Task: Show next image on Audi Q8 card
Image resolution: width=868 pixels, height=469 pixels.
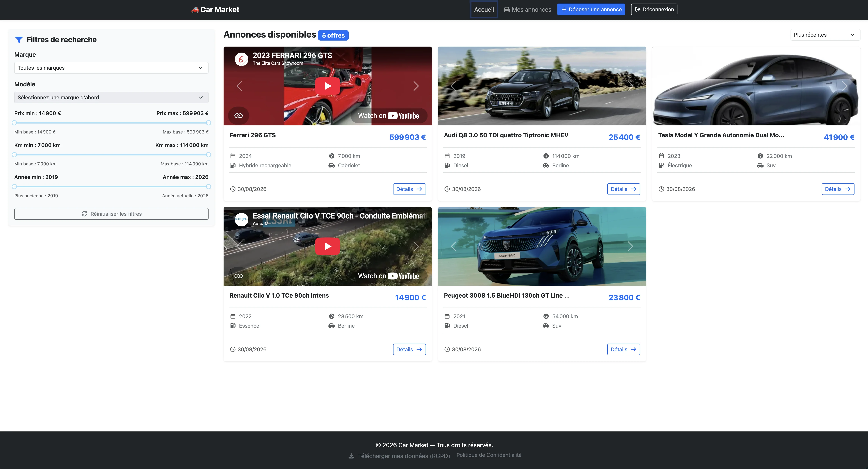Action: point(630,86)
